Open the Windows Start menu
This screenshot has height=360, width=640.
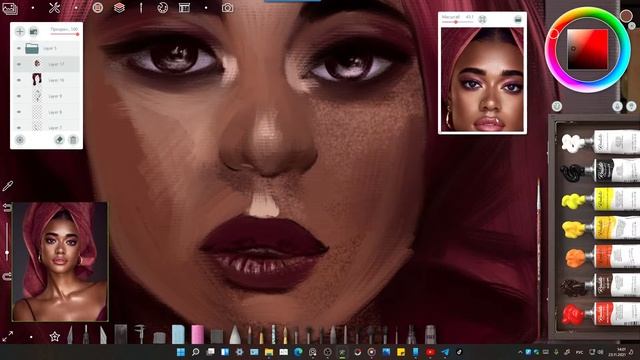point(181,352)
